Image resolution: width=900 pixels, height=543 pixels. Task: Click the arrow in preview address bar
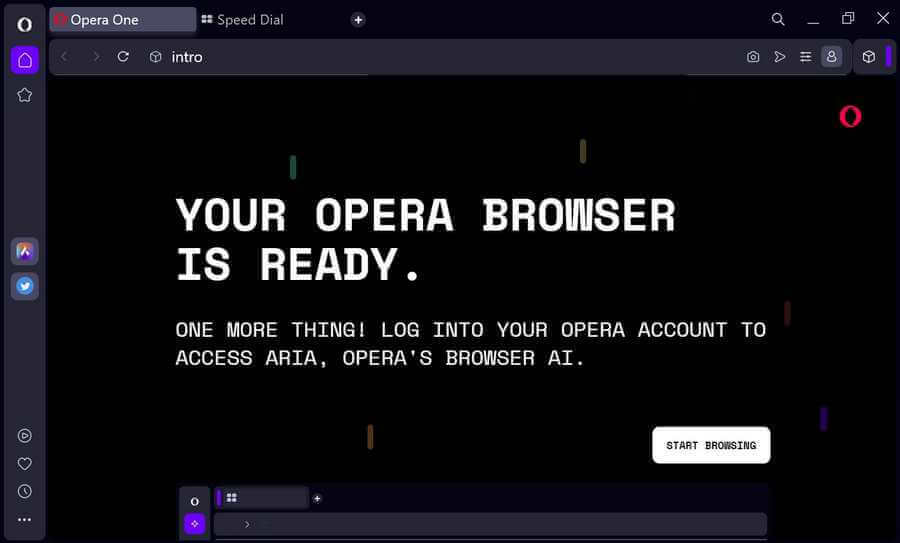pyautogui.click(x=247, y=524)
